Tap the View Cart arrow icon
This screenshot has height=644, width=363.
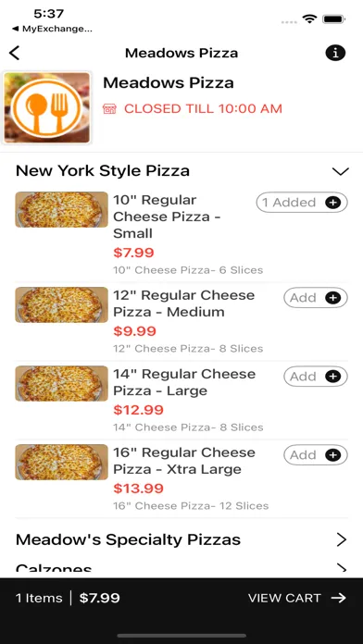tap(339, 598)
